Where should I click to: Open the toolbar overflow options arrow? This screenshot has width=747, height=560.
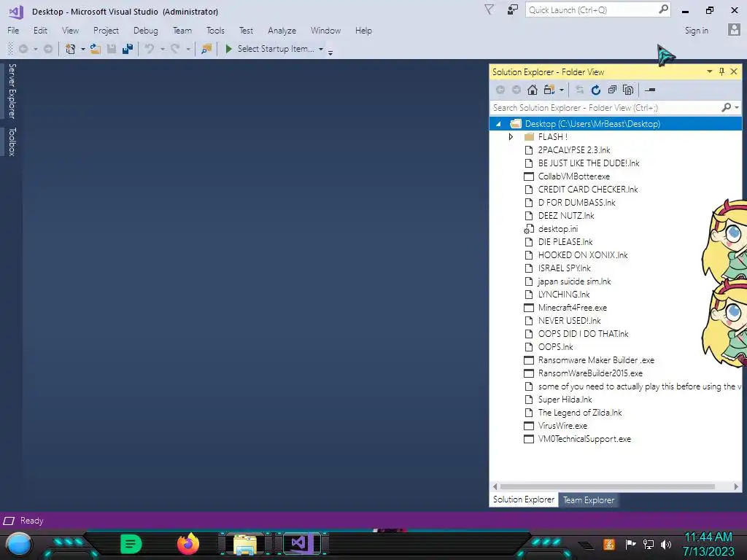pos(330,52)
